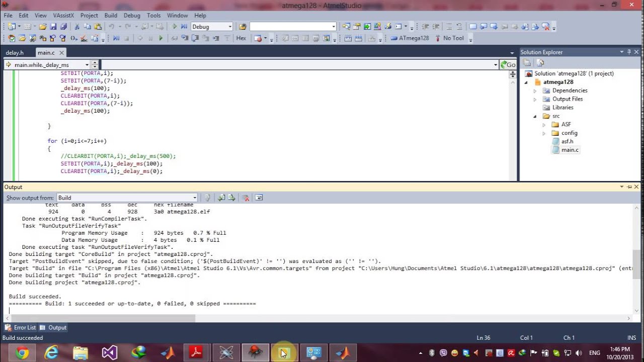644x362 pixels.
Task: Click the Copy icon in toolbar
Action: pyautogui.click(x=87, y=27)
